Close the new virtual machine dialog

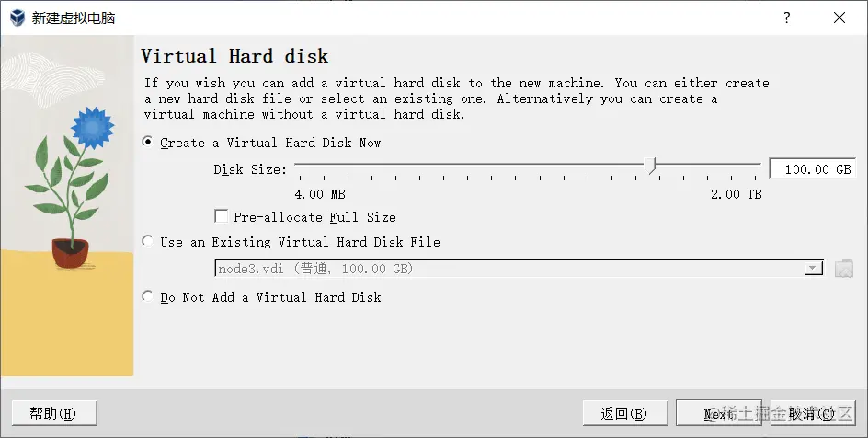839,17
